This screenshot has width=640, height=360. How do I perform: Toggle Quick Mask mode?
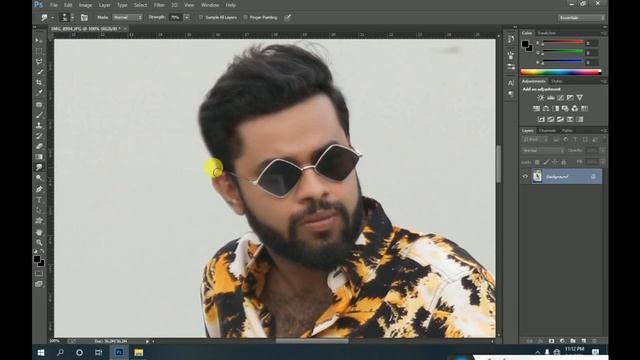pos(39,273)
